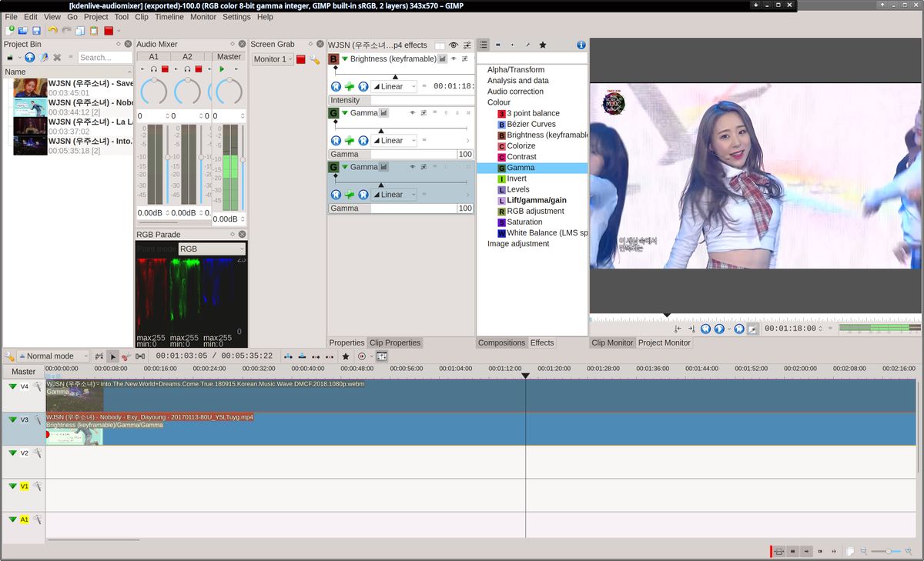Select Bézier Curves effect in list
924x561 pixels.
point(531,124)
